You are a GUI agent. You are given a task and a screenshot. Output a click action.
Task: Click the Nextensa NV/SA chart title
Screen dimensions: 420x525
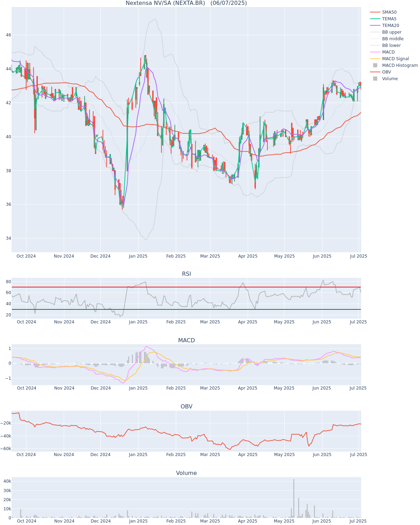click(x=186, y=3)
